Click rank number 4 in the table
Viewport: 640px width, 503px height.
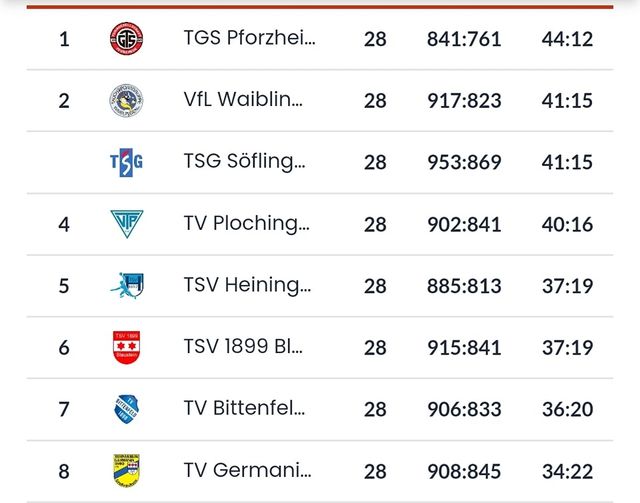pyautogui.click(x=64, y=224)
